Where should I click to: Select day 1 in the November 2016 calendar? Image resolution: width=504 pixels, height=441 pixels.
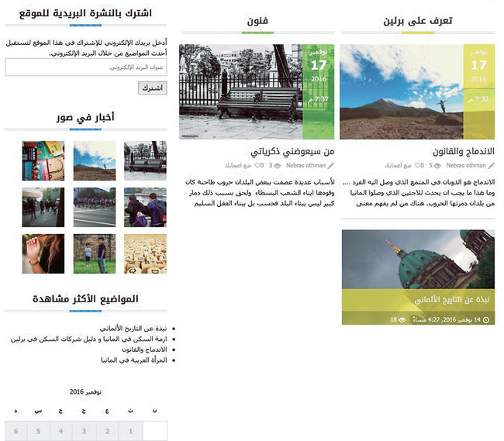click(131, 431)
